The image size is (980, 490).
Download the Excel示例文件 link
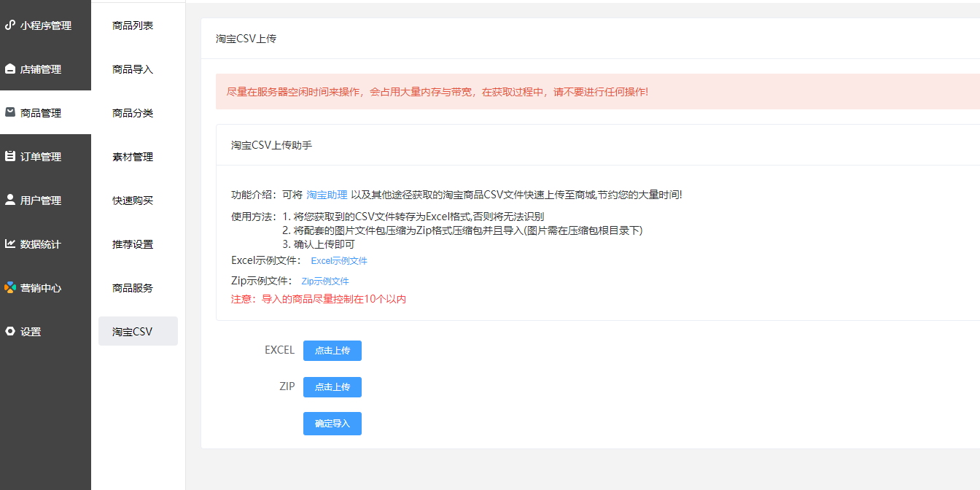(x=339, y=260)
